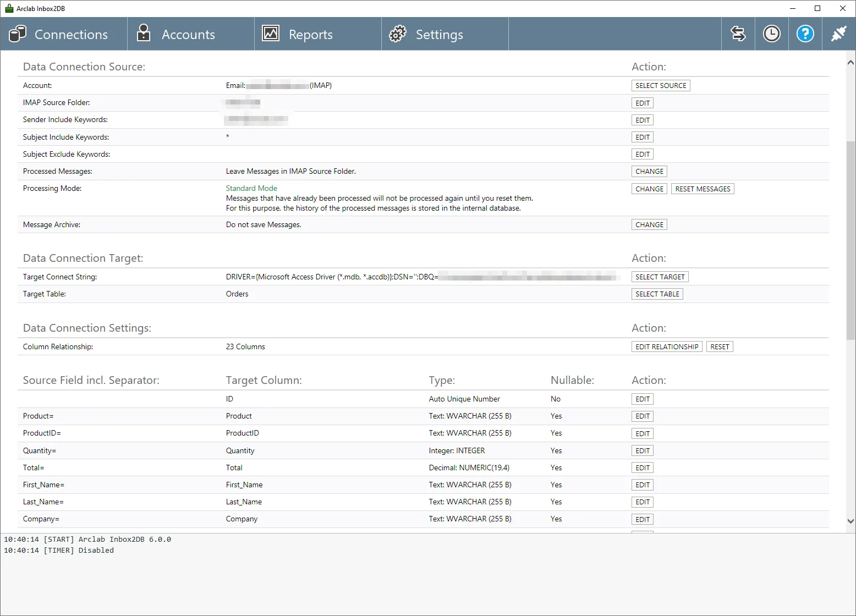
Task: Open help via the question mark icon
Action: click(x=805, y=34)
